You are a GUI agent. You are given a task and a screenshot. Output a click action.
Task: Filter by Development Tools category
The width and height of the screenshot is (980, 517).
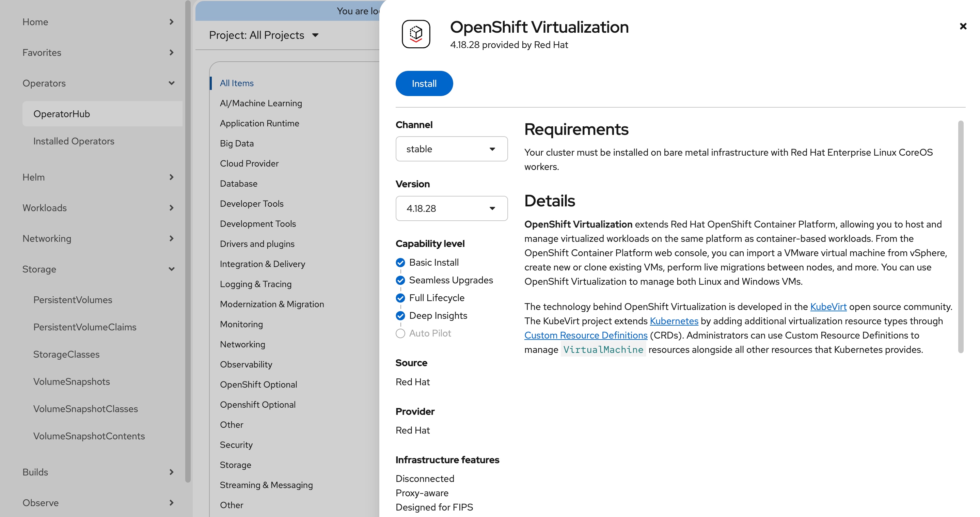(x=257, y=224)
